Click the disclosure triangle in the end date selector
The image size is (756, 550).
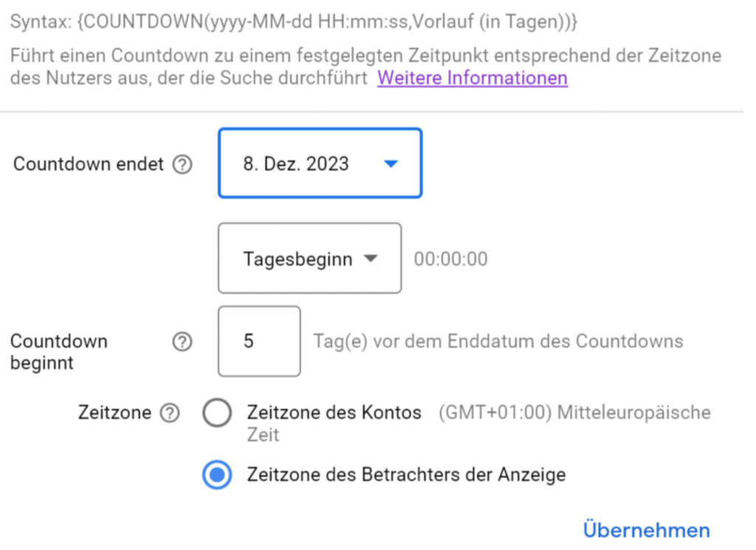392,163
